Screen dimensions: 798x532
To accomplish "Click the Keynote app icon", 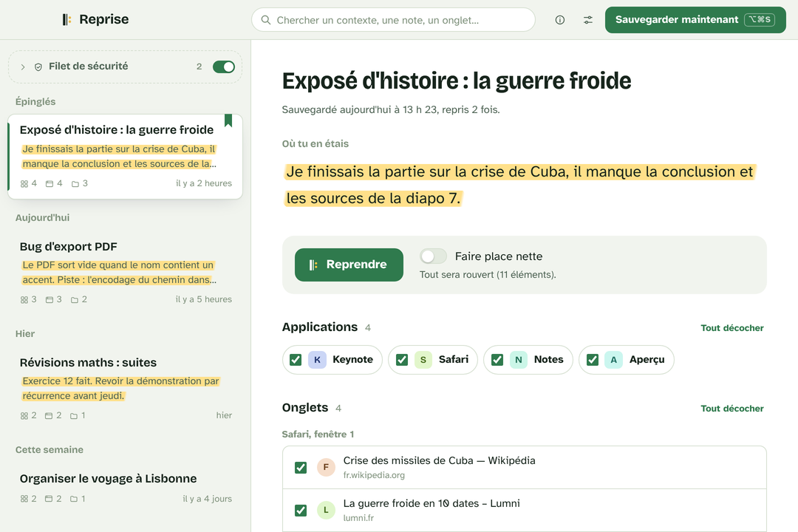I will tap(317, 360).
